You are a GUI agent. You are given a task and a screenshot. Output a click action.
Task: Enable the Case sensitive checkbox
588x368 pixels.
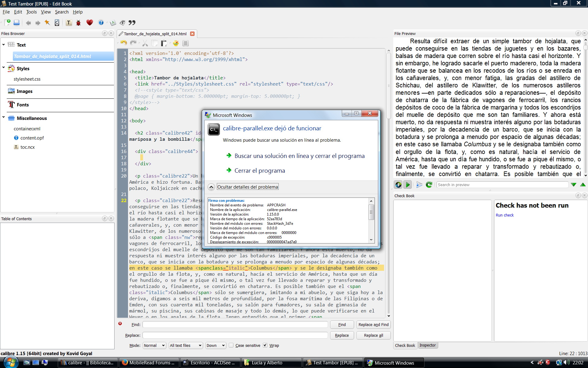coord(231,345)
